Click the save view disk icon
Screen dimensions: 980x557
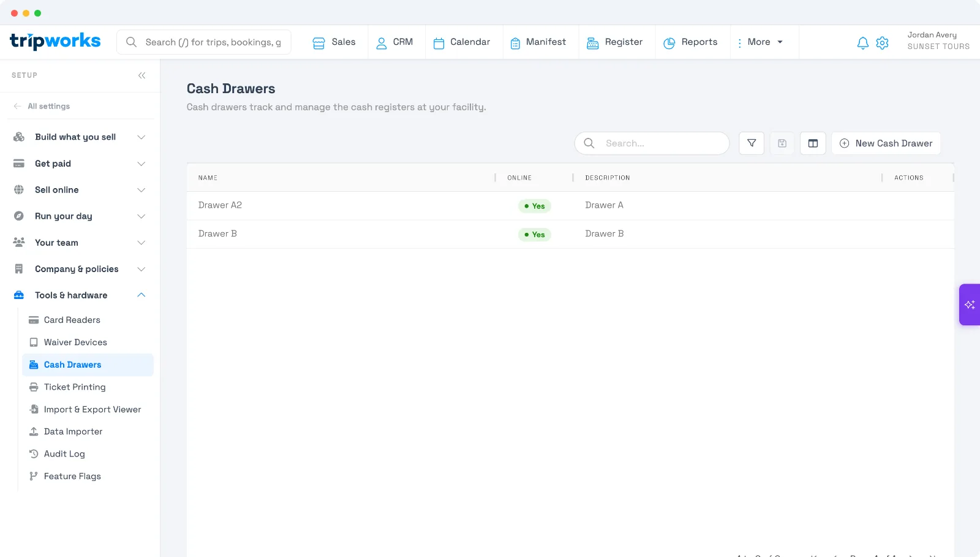(782, 143)
